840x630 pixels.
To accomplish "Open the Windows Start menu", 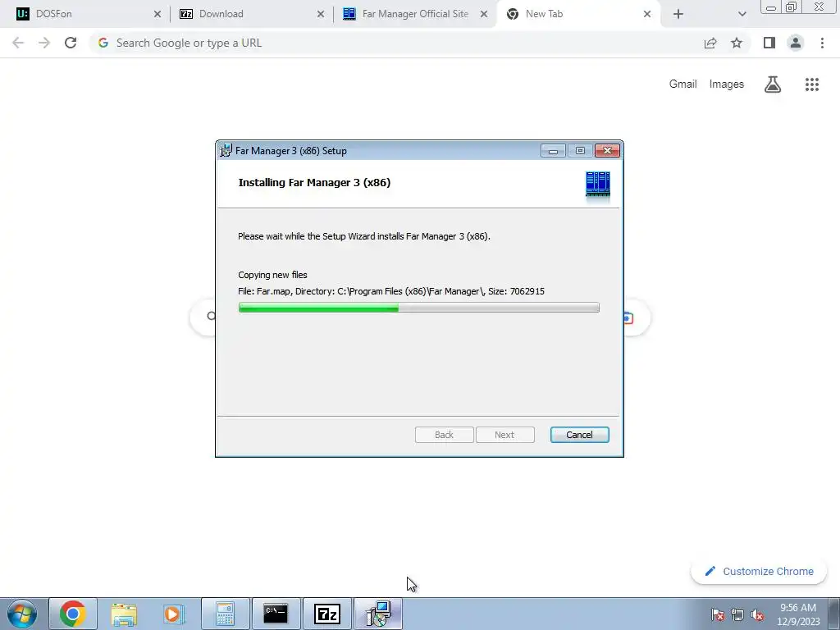I will (x=21, y=614).
